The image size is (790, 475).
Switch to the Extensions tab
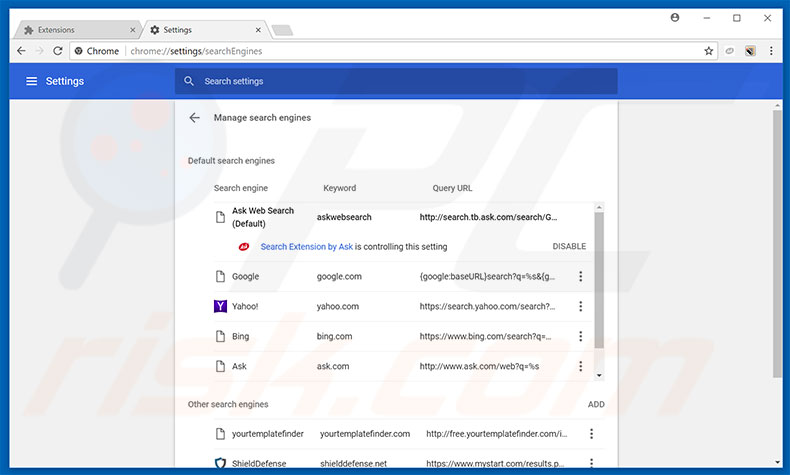(77, 30)
